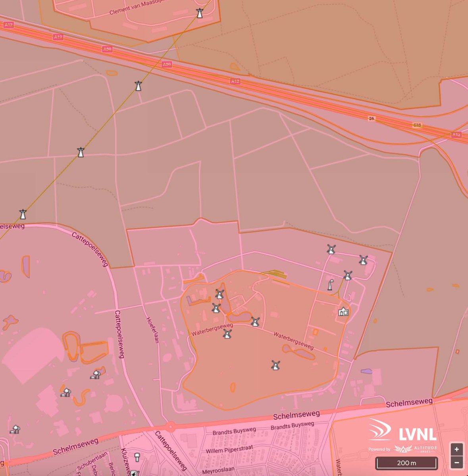This screenshot has height=476, width=468.
Task: Select the windmill beside the obelisk monument marker
Action: pos(348,275)
